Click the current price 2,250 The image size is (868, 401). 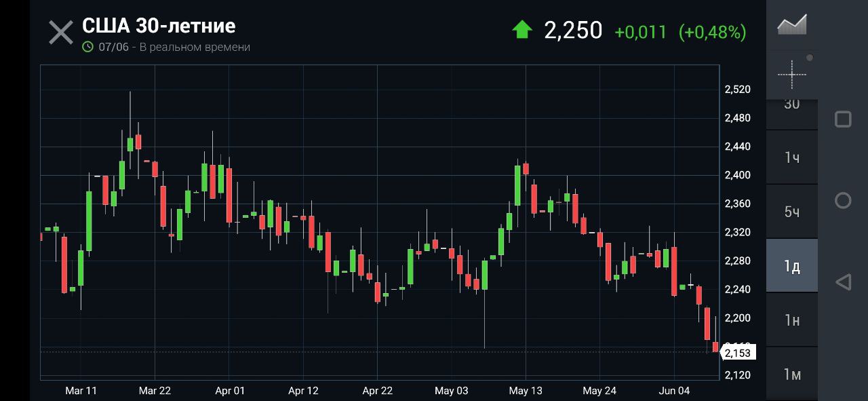pos(573,31)
